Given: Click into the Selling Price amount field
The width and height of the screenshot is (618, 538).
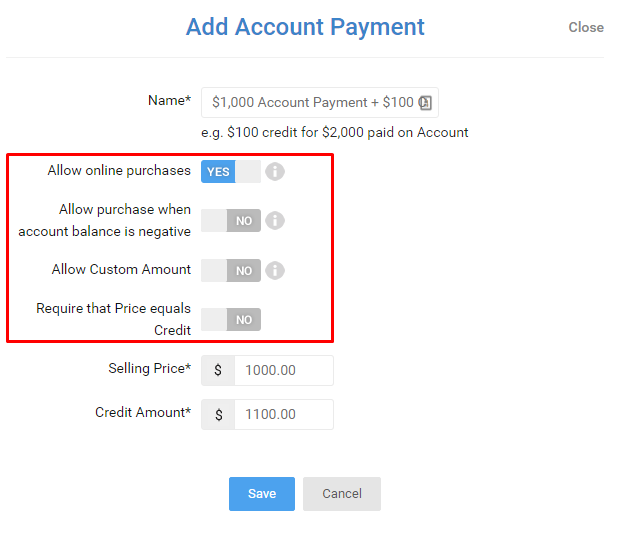Looking at the screenshot, I should [284, 370].
